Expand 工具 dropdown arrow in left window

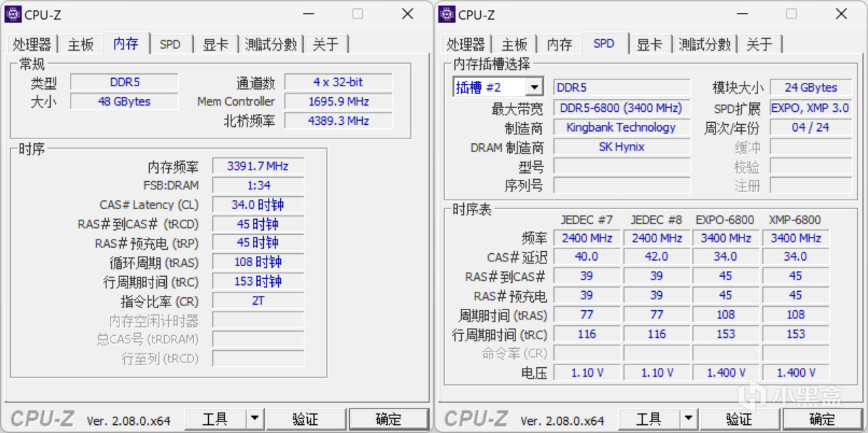click(255, 419)
